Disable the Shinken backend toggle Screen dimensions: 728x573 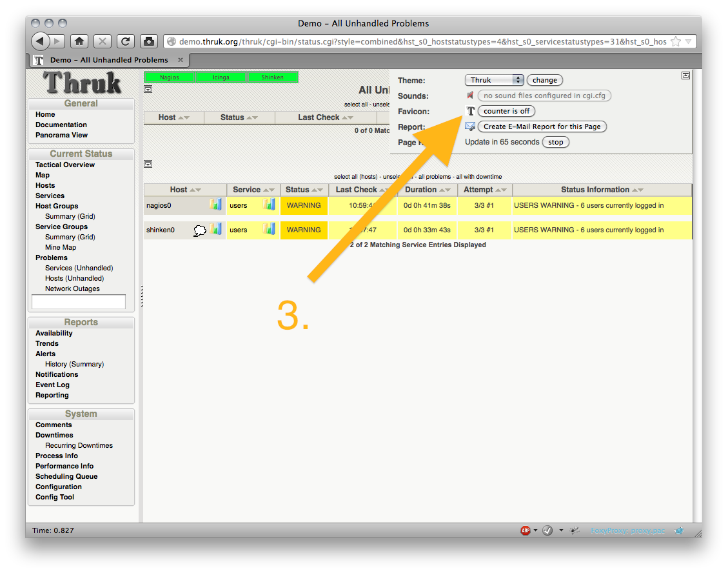pos(272,77)
